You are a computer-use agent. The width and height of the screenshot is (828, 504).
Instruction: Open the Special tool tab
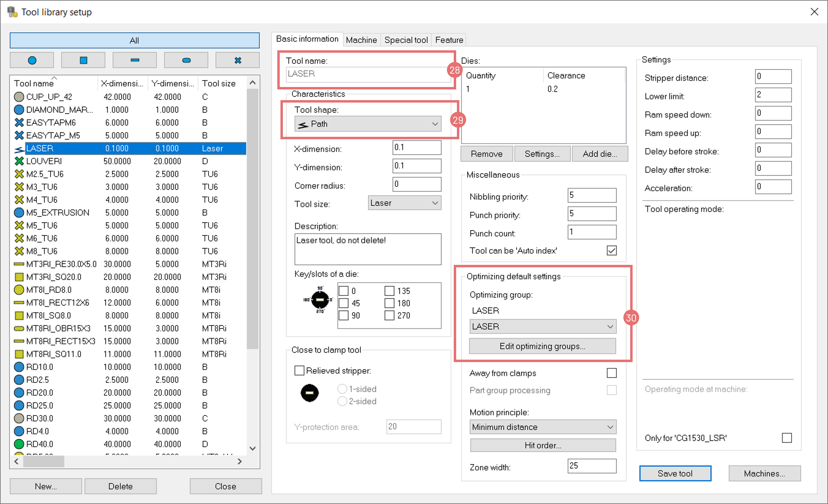[x=406, y=40]
